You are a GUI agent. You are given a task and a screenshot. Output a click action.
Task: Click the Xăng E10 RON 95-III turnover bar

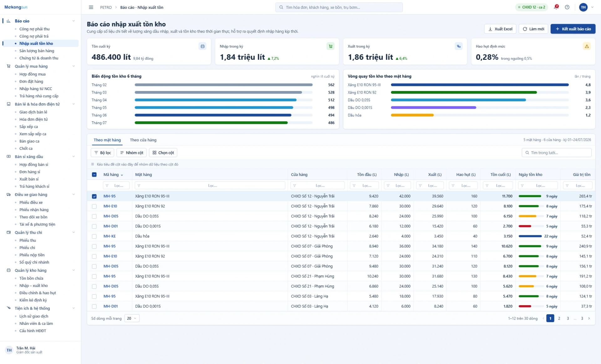click(480, 85)
